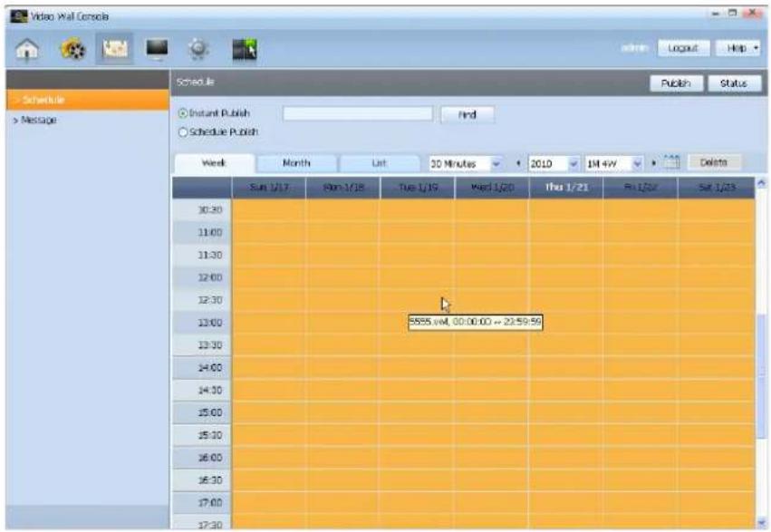
Task: Switch to the List tab
Action: tap(379, 163)
